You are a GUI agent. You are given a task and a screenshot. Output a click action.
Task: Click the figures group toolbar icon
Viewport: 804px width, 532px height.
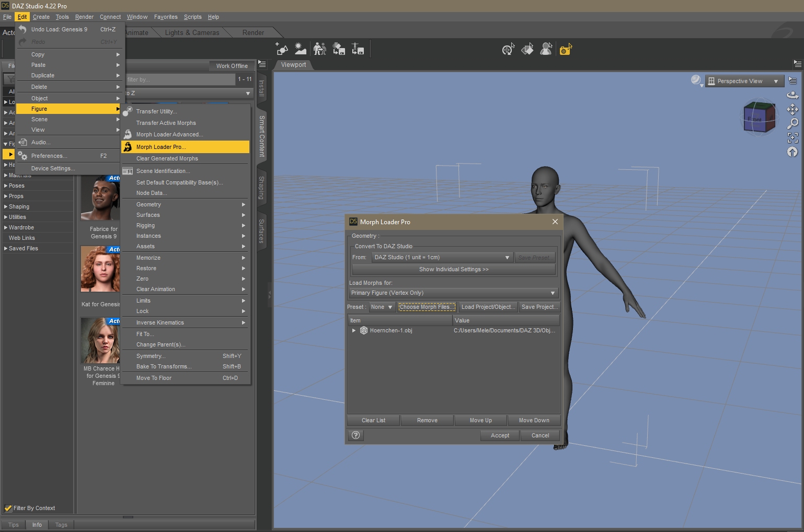pos(319,49)
